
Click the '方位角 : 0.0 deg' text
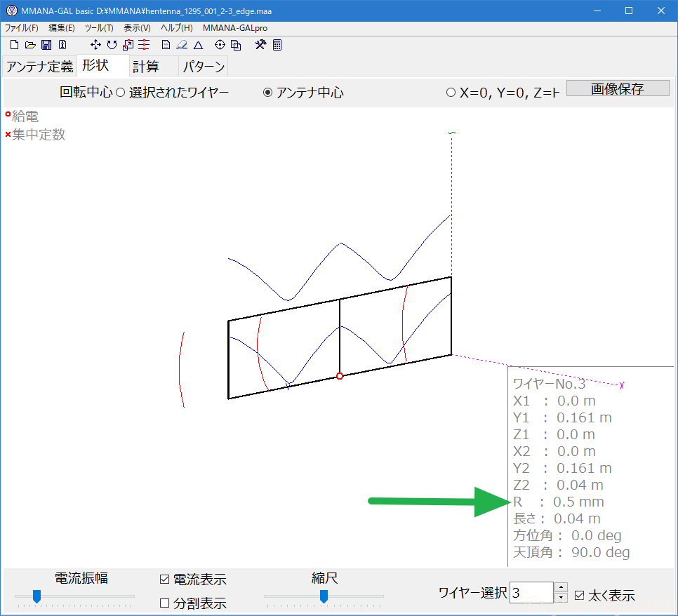coord(567,535)
